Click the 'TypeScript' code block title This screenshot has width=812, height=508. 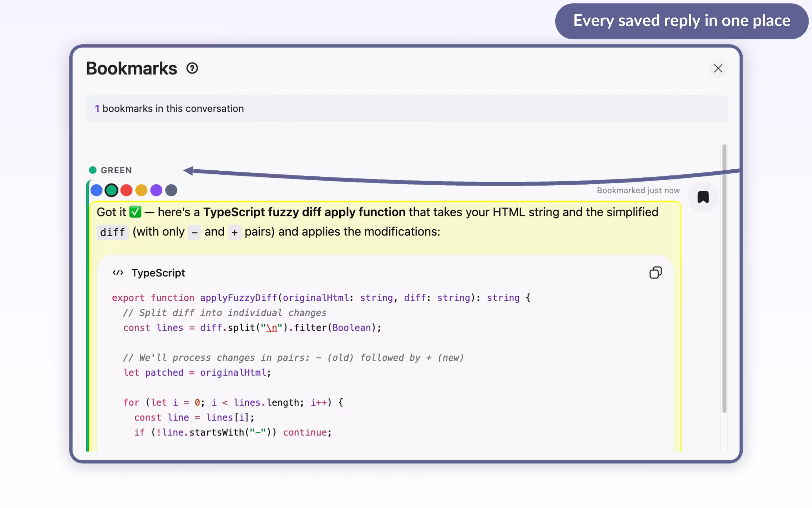pyautogui.click(x=158, y=273)
